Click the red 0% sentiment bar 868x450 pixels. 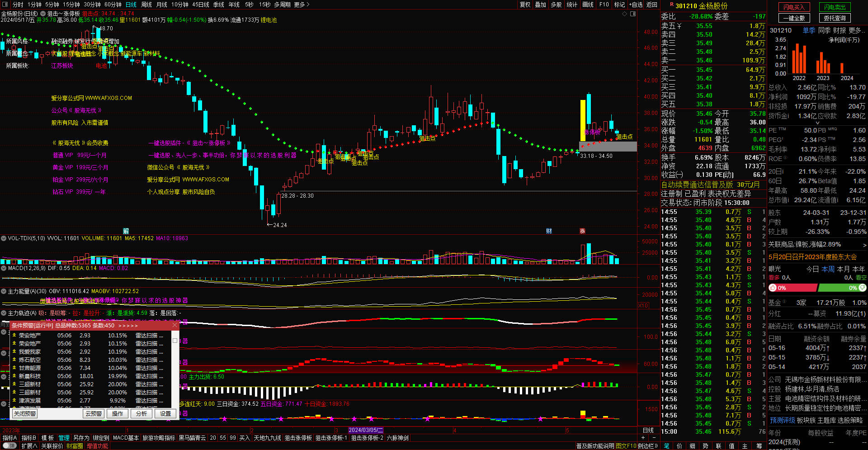[793, 288]
